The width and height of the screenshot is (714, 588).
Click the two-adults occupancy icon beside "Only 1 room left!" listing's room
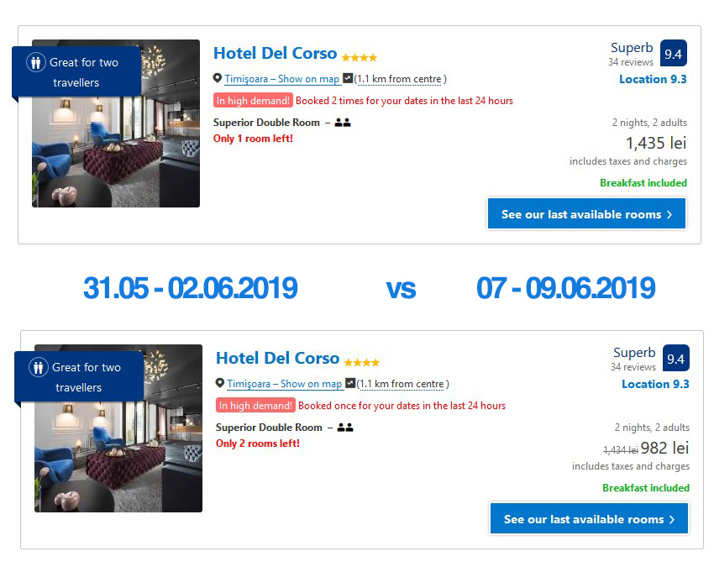[342, 123]
